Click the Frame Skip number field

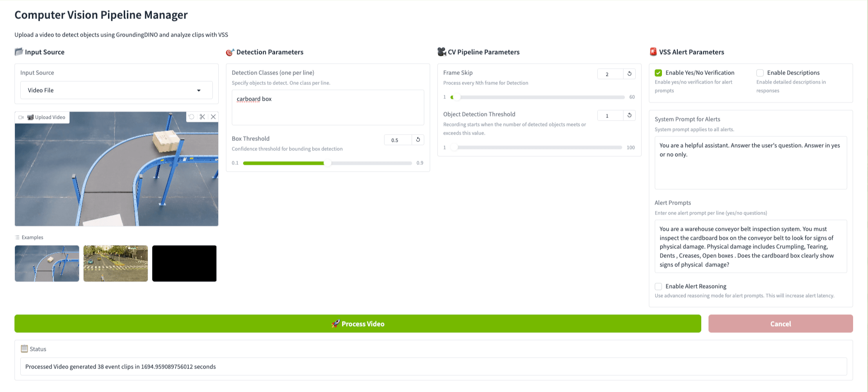pyautogui.click(x=610, y=74)
